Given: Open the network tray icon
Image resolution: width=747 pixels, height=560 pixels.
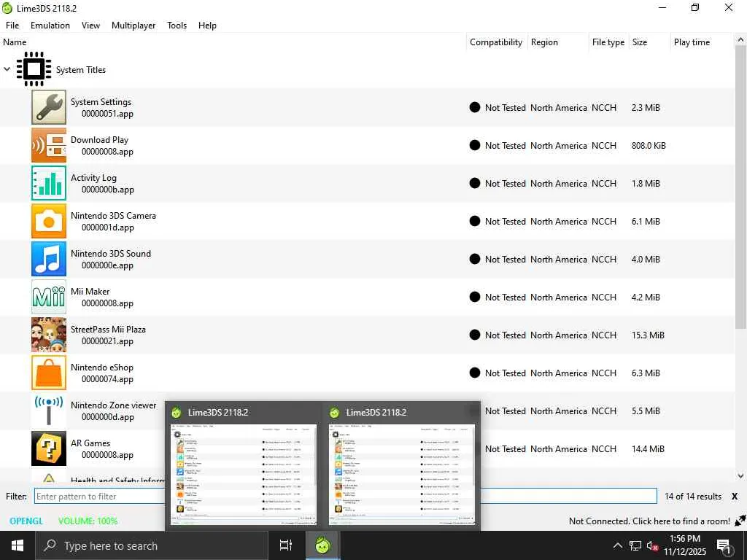Looking at the screenshot, I should tap(635, 545).
